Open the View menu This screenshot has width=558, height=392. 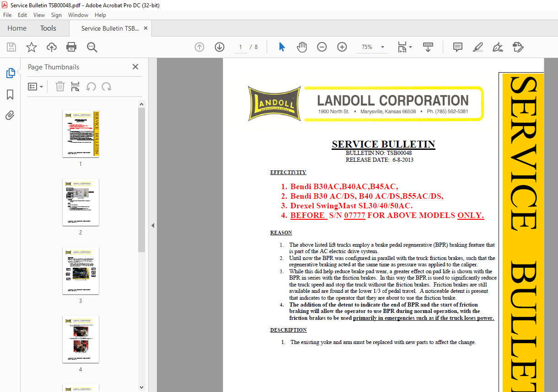[39, 15]
